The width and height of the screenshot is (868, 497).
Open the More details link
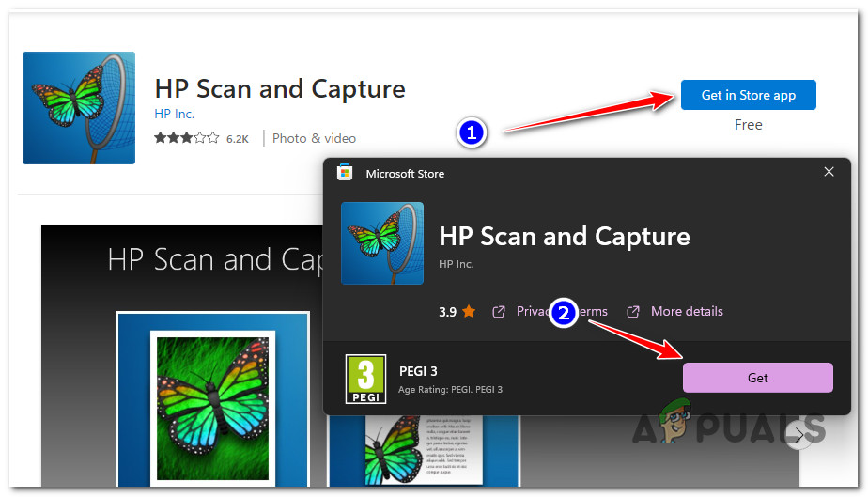tap(687, 311)
